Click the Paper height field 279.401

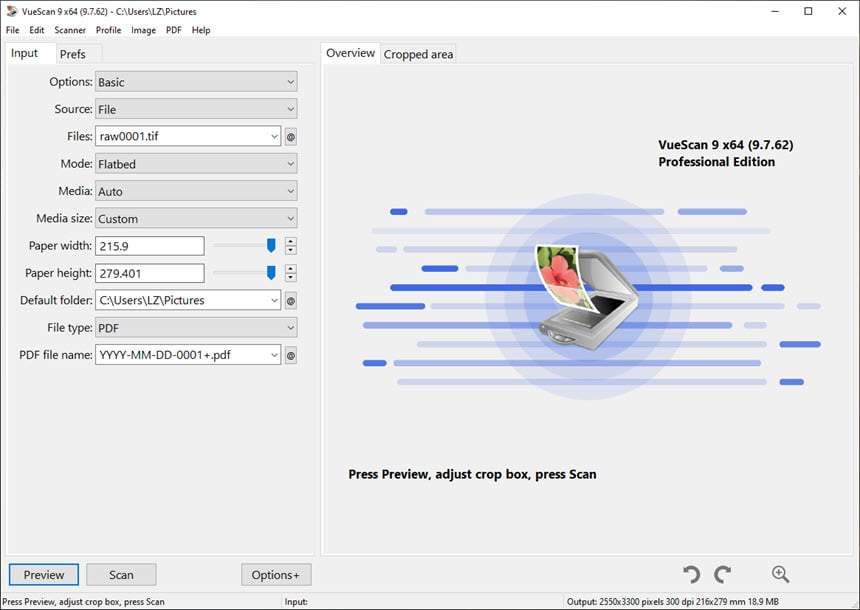click(x=150, y=273)
